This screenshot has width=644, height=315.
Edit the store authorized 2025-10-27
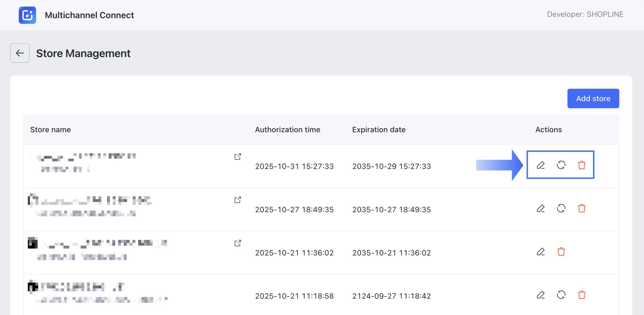(541, 208)
